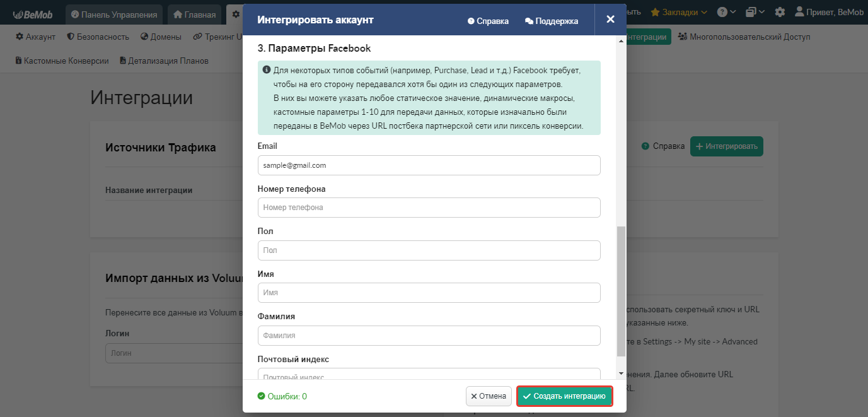Click the Ошибки: 0 status indicator
The image size is (868, 417).
[282, 397]
